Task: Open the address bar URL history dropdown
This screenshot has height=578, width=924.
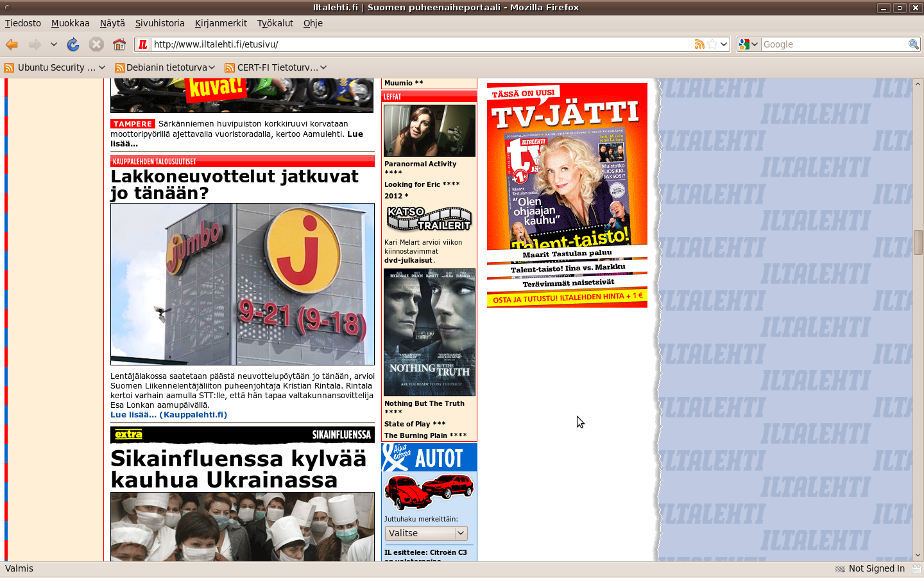Action: (724, 44)
